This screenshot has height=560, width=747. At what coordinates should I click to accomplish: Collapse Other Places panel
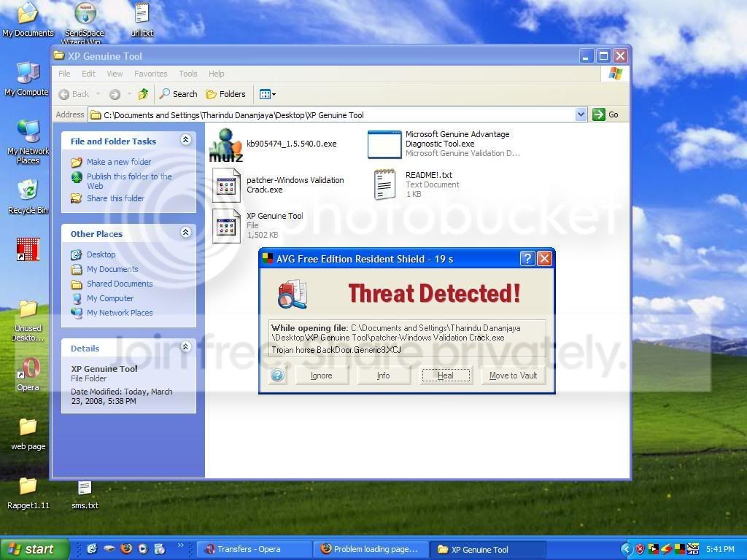coord(186,233)
